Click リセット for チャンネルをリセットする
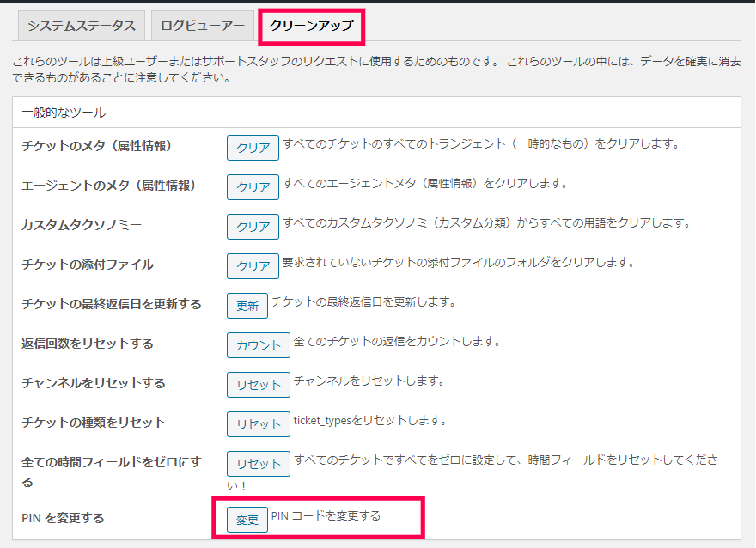 coord(259,385)
